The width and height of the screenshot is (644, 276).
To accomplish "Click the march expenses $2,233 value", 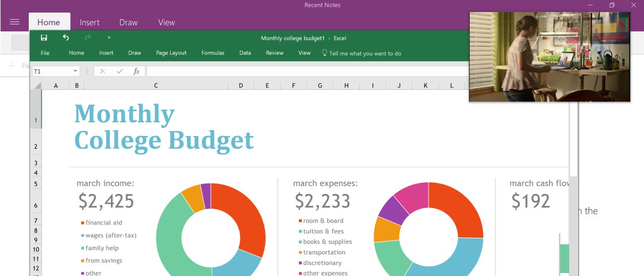I will point(323,201).
